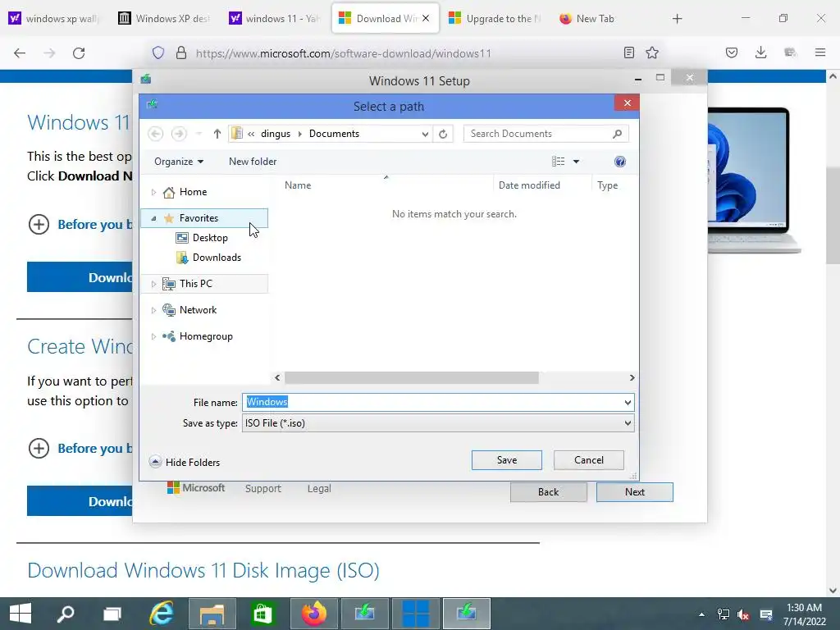Click New folder button
This screenshot has height=630, width=840.
coord(253,162)
